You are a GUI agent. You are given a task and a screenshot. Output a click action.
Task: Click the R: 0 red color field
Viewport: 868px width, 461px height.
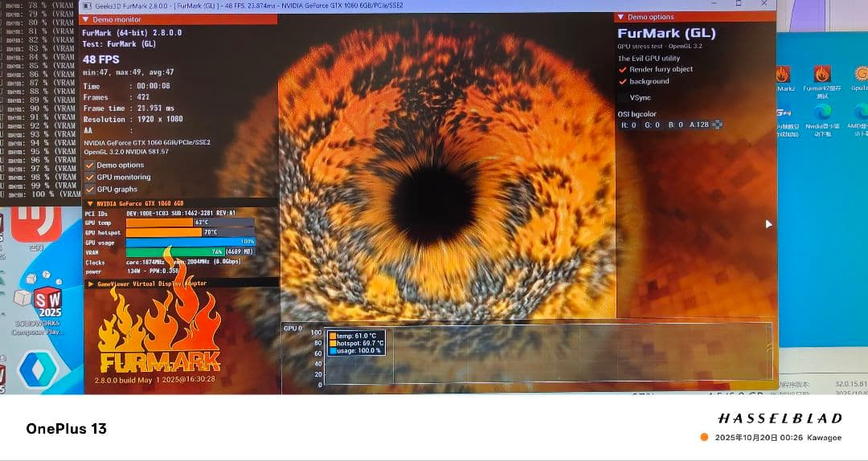coord(629,124)
